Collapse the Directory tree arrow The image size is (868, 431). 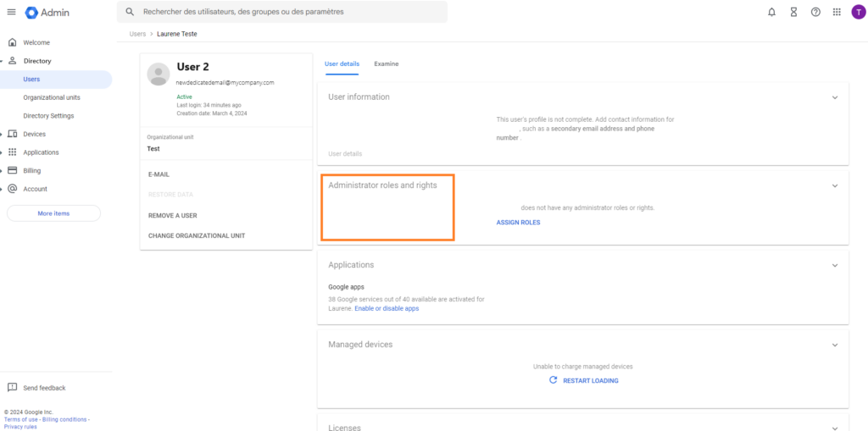2,61
